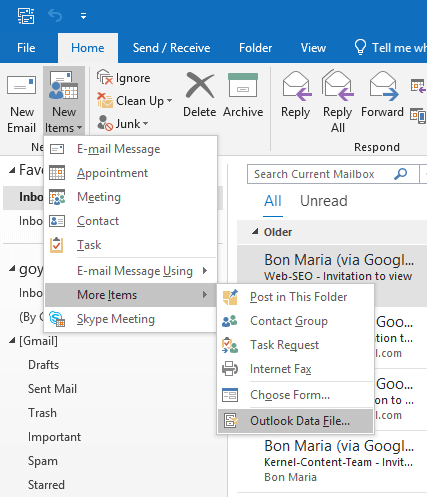The image size is (427, 497).
Task: Open the Drafts folder
Action: click(44, 365)
